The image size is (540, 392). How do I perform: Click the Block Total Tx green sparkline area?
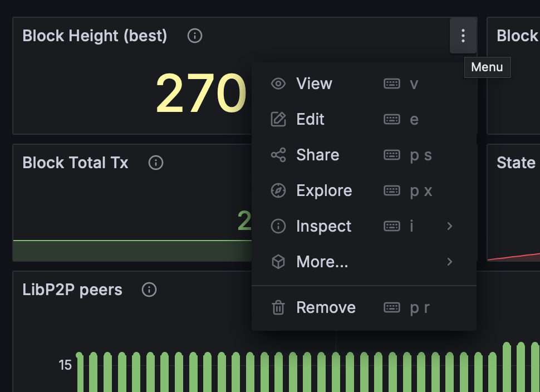[x=132, y=251]
